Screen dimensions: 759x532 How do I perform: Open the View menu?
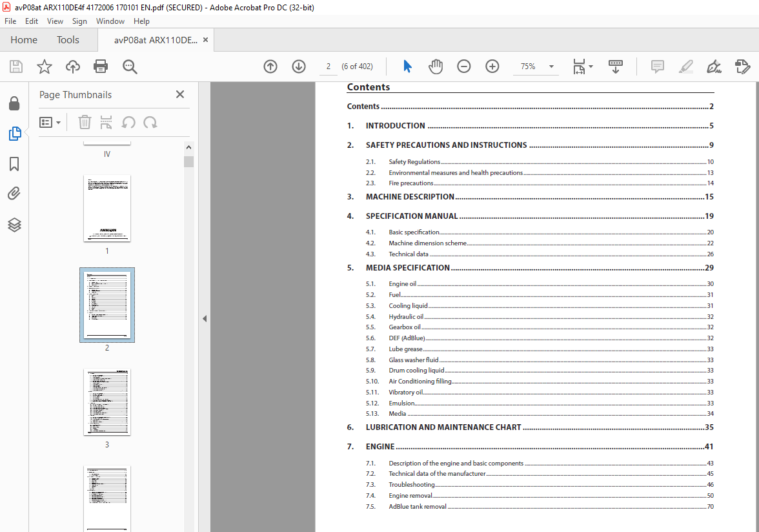pos(55,21)
